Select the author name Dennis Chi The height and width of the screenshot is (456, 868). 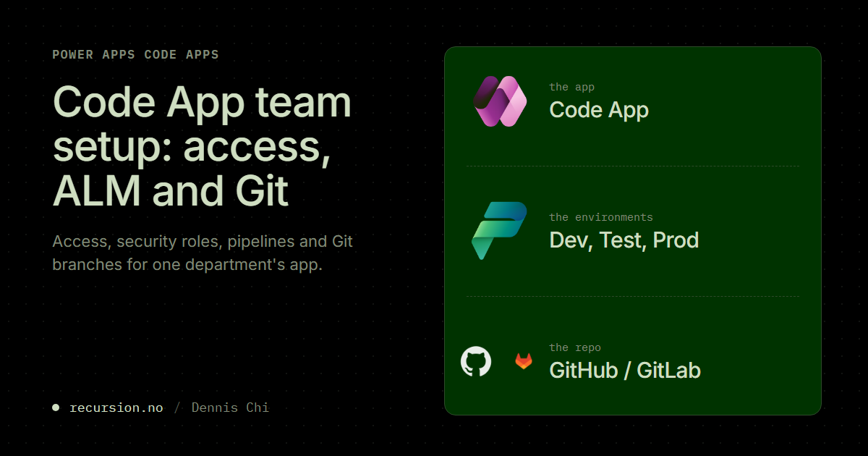[230, 408]
